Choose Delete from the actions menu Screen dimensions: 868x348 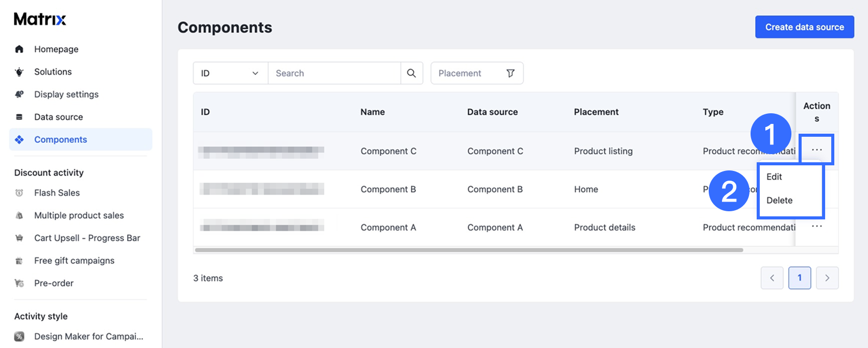(780, 201)
